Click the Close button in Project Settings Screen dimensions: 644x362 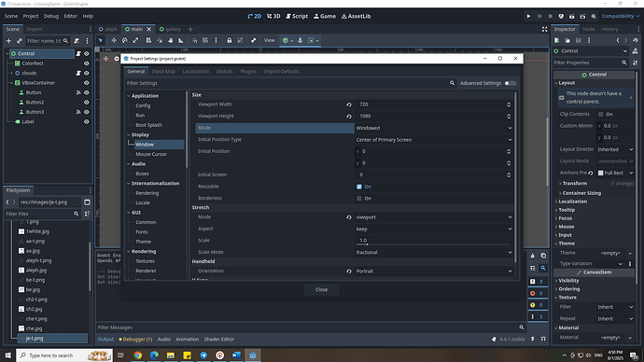click(321, 290)
